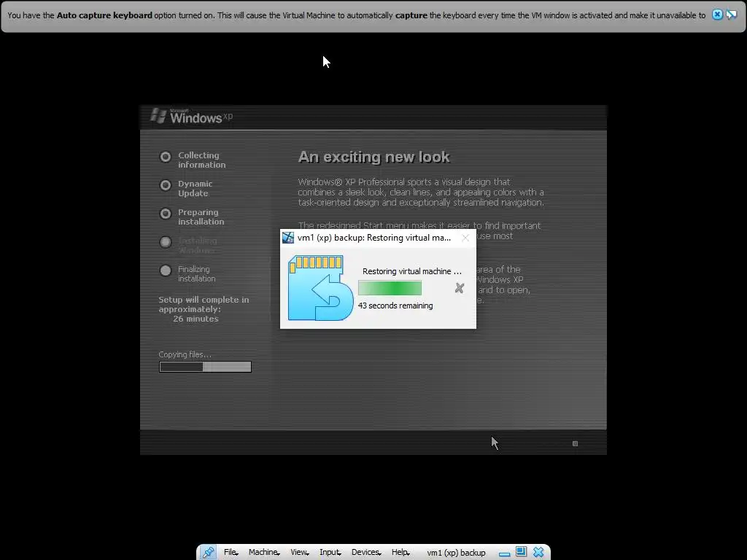This screenshot has width=747, height=560.
Task: Click the dialog title 'vm1 (xp) backup: Restoring'
Action: coord(374,238)
